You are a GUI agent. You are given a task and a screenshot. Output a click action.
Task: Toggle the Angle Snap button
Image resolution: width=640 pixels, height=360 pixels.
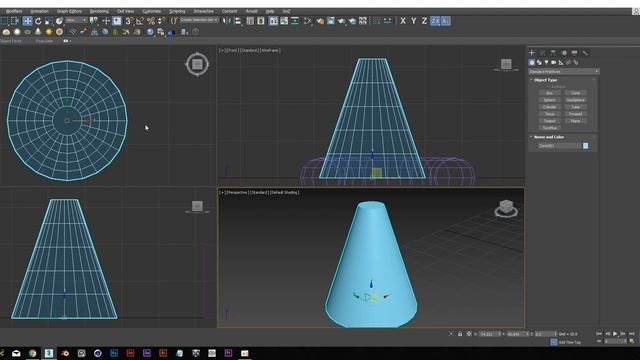pyautogui.click(x=140, y=21)
